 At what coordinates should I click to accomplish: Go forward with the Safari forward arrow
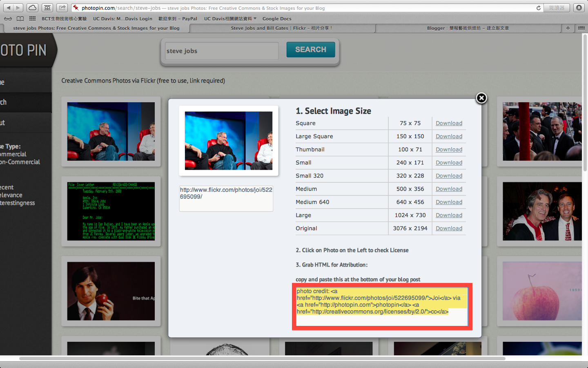coord(18,8)
